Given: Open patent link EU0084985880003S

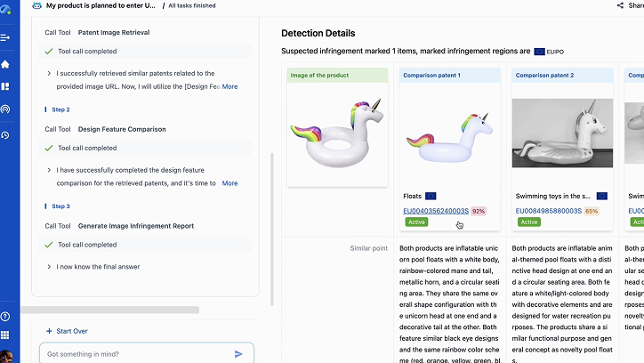Looking at the screenshot, I should [x=548, y=211].
